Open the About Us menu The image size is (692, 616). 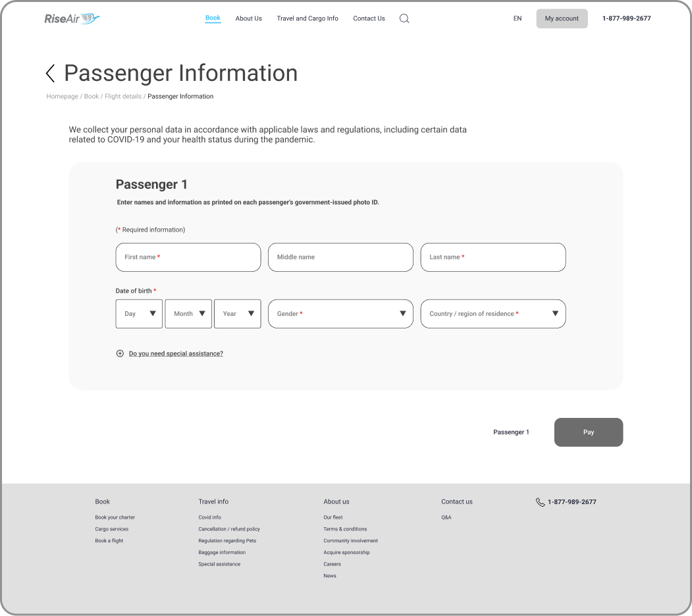pos(249,18)
